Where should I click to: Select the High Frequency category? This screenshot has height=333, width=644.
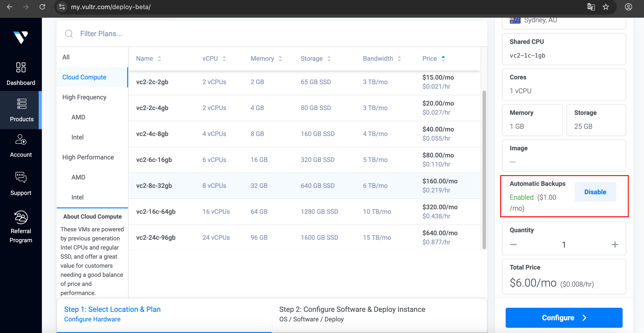point(84,97)
